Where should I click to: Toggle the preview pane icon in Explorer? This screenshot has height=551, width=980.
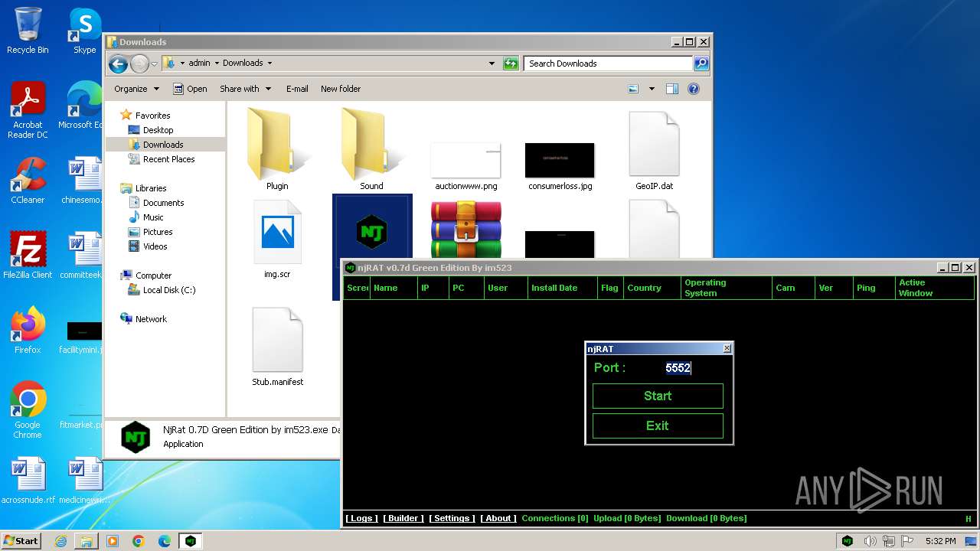[x=671, y=89]
